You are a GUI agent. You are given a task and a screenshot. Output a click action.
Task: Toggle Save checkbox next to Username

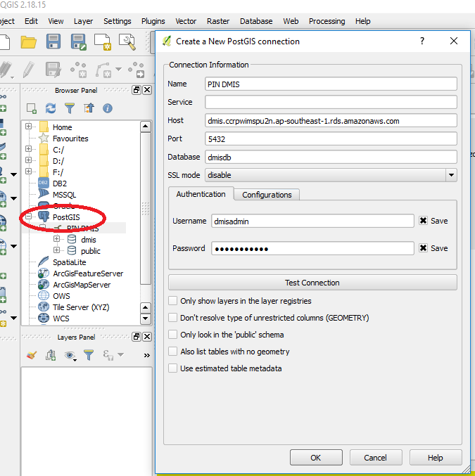[423, 220]
